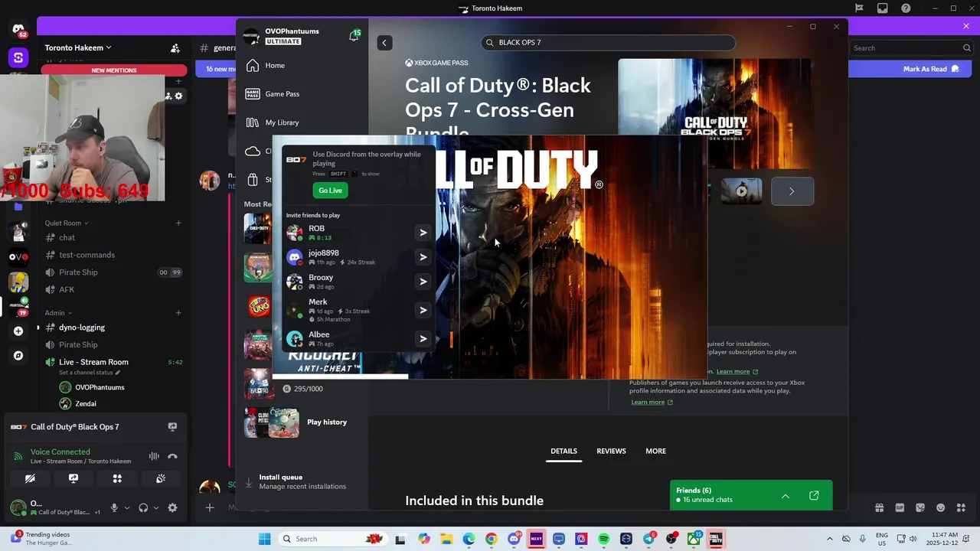Click the BLACK OPS 7 search field
The width and height of the screenshot is (980, 551).
pyautogui.click(x=609, y=43)
